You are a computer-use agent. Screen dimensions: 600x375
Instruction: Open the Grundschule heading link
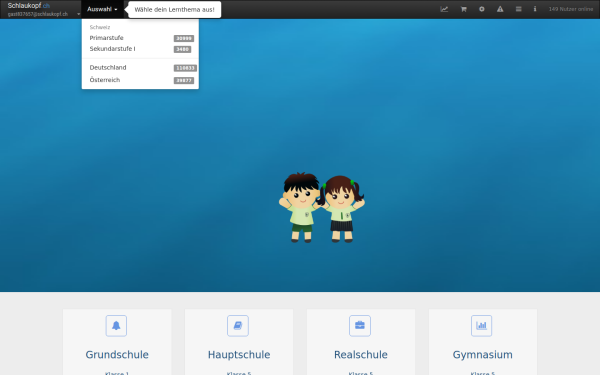click(x=117, y=355)
